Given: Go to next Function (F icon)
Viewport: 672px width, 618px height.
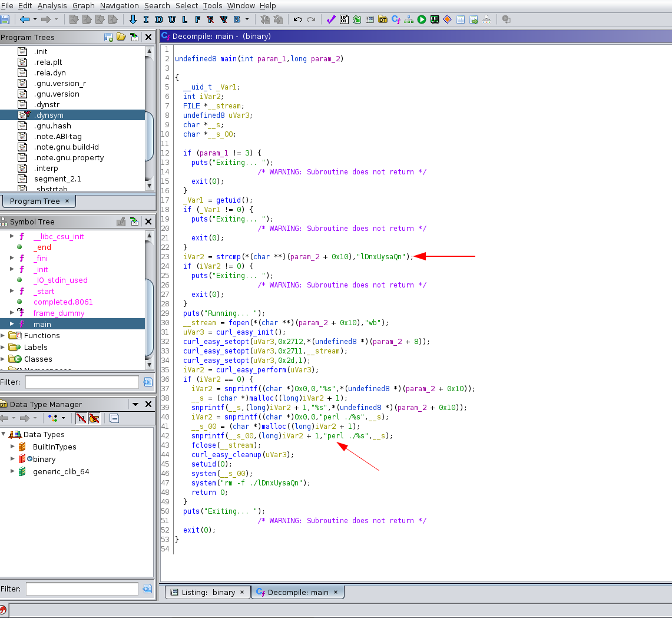Looking at the screenshot, I should (x=197, y=19).
